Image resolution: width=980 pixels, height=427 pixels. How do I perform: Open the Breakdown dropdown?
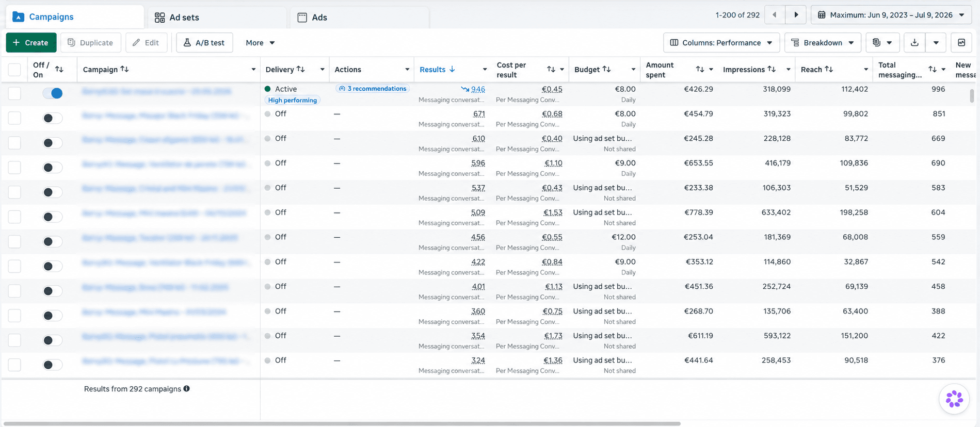823,43
